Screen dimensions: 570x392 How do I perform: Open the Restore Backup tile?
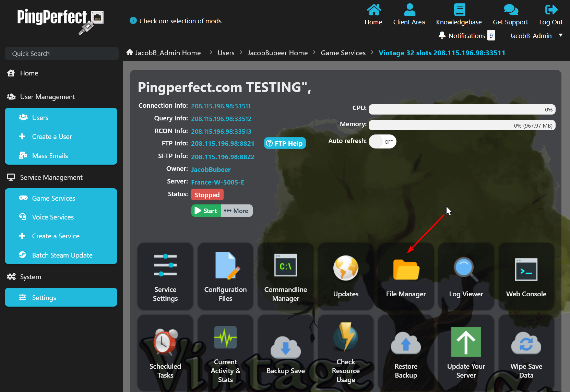pyautogui.click(x=406, y=353)
